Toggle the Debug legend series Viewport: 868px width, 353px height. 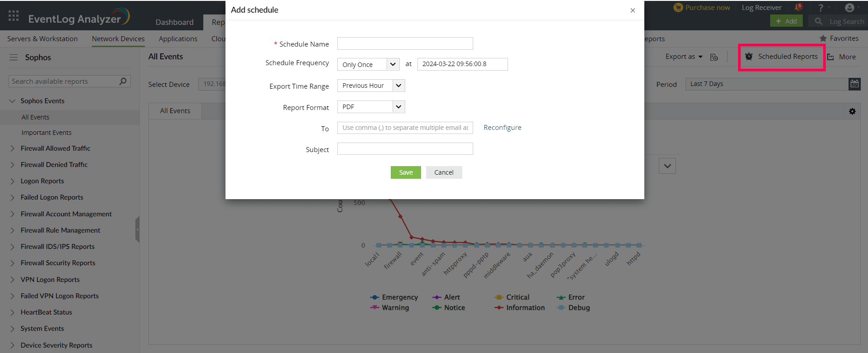coord(573,308)
